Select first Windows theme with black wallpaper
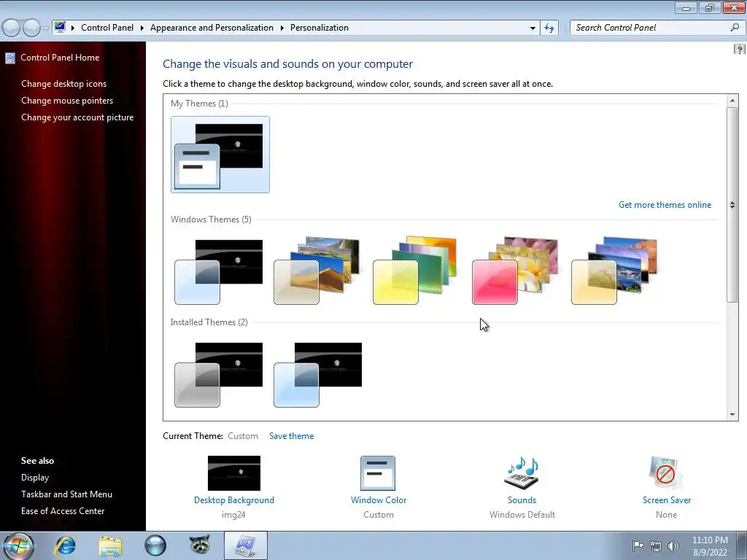This screenshot has width=747, height=560. coord(219,271)
